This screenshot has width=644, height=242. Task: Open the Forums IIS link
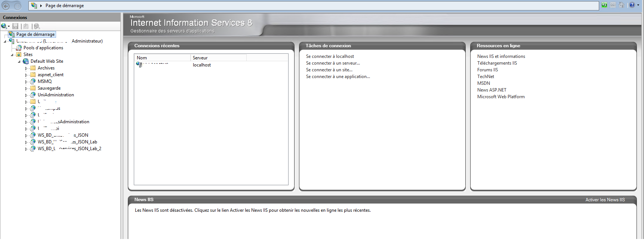[487, 70]
